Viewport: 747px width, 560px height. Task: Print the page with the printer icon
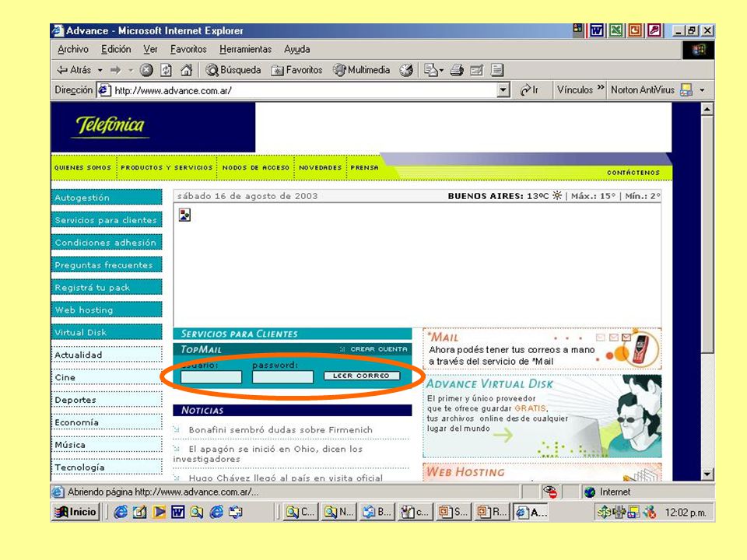457,70
